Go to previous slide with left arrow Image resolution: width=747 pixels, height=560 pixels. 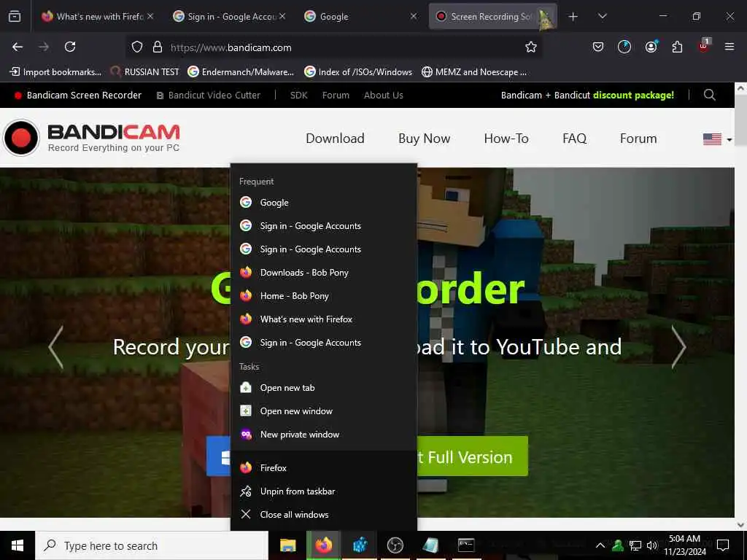click(x=56, y=347)
